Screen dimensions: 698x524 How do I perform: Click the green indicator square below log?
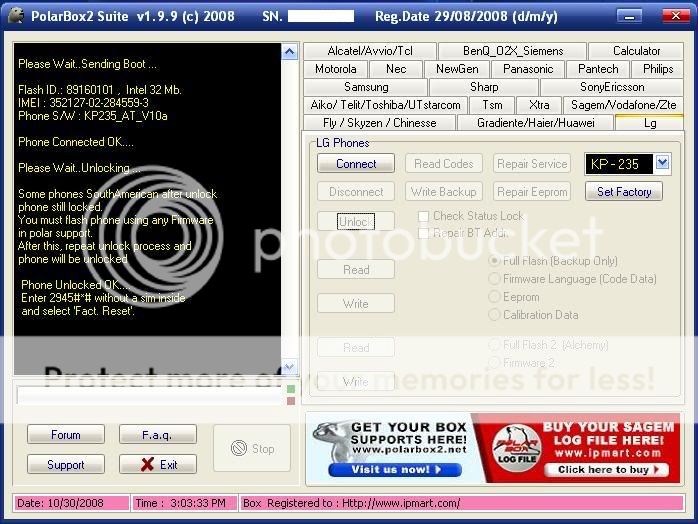coord(291,389)
